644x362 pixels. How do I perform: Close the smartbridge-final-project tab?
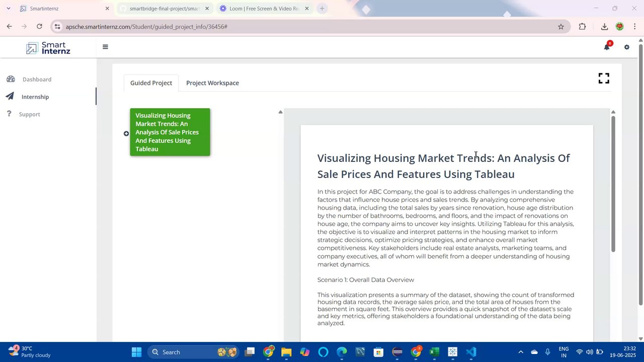[x=207, y=9]
